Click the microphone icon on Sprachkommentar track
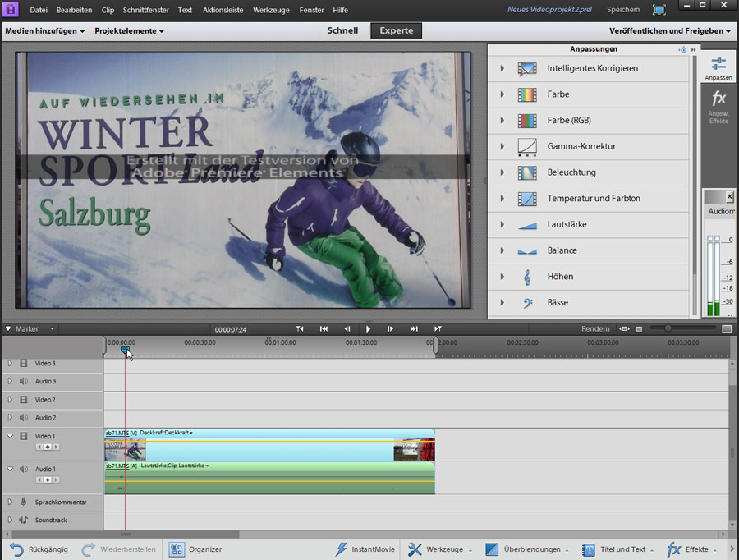The width and height of the screenshot is (739, 560). 23,502
